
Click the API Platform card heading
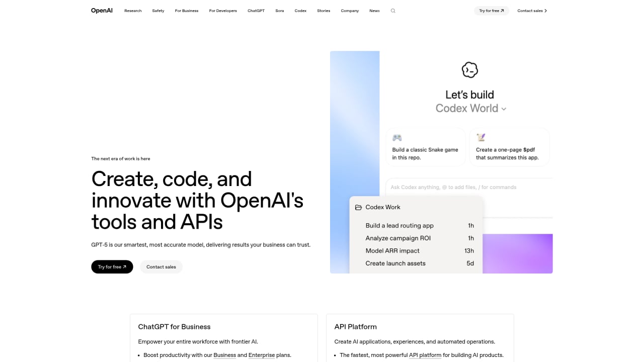356,327
